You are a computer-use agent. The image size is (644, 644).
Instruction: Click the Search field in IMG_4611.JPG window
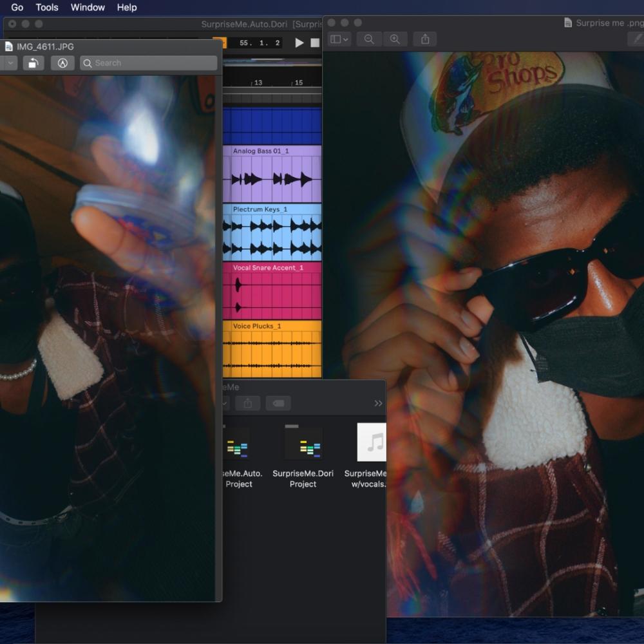(x=149, y=63)
